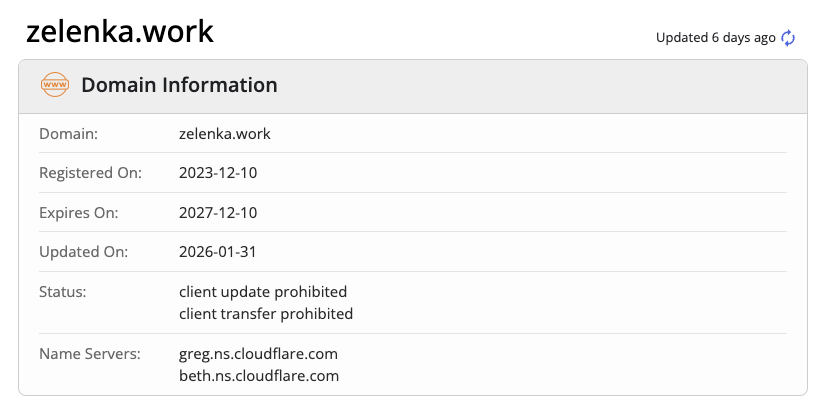Select the zelenka.work domain value

pyautogui.click(x=225, y=134)
